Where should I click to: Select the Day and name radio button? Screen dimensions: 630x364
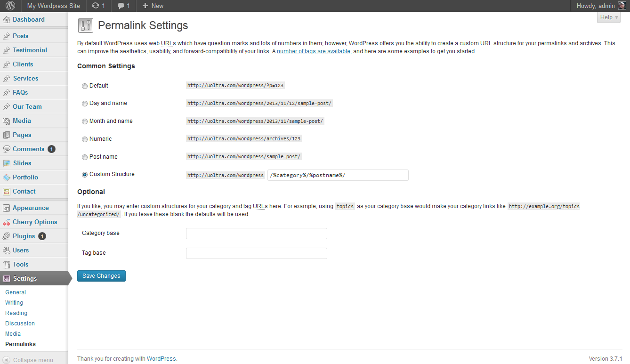click(85, 104)
